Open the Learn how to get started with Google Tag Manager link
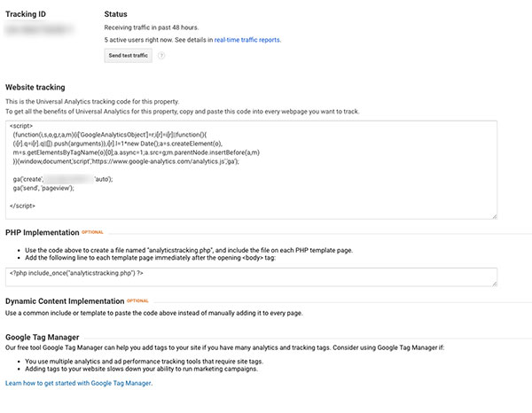This screenshot has height=413, width=532. 79,383
